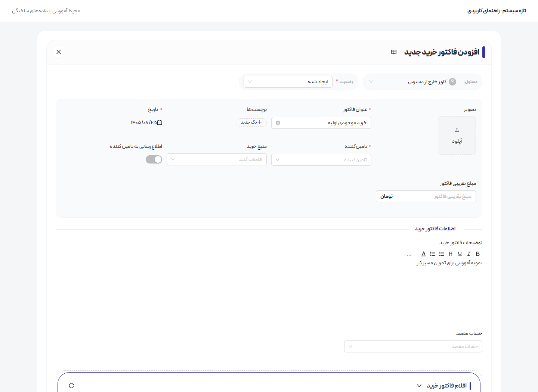Click the آپلود text in the image box
This screenshot has height=392, width=538.
point(457,141)
